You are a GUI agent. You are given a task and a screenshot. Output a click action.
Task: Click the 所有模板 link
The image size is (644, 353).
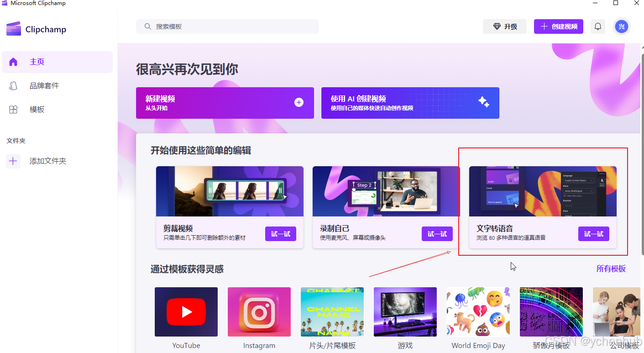(611, 269)
